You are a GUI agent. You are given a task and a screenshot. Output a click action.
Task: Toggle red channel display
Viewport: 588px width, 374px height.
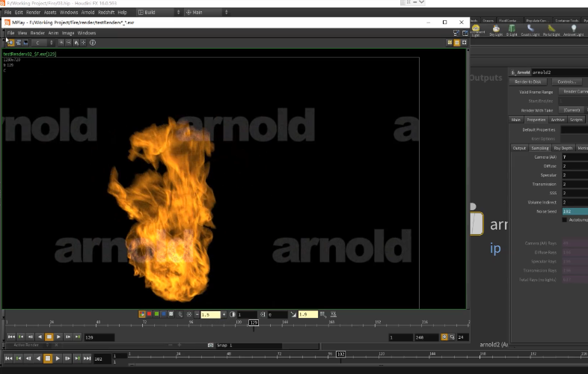pos(149,314)
